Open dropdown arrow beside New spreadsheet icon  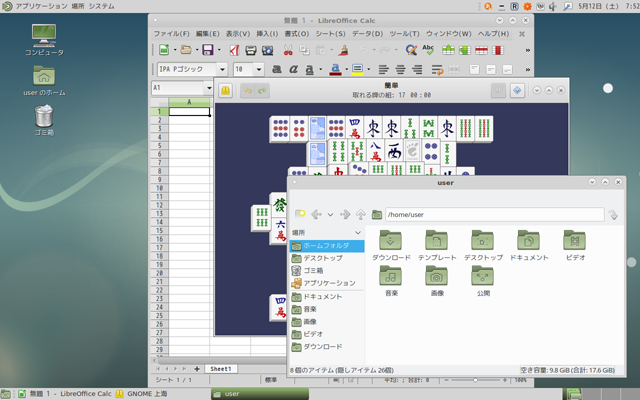coord(175,50)
